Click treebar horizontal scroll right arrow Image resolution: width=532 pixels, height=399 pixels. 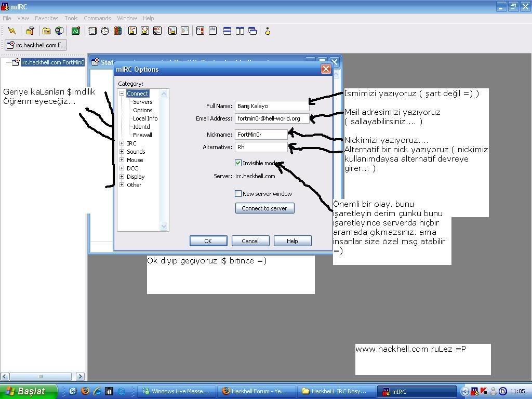[80, 376]
